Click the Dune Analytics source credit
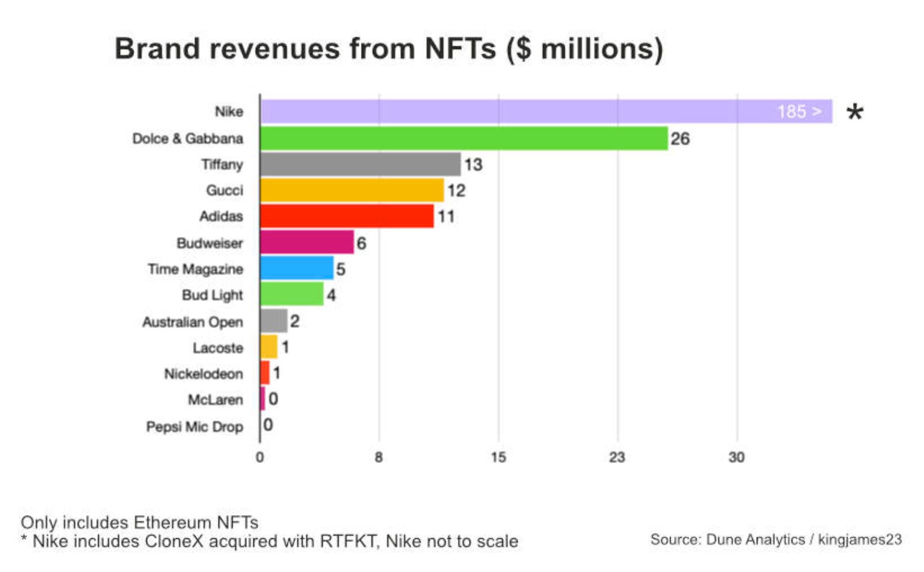Image resolution: width=924 pixels, height=572 pixels. coord(776,539)
